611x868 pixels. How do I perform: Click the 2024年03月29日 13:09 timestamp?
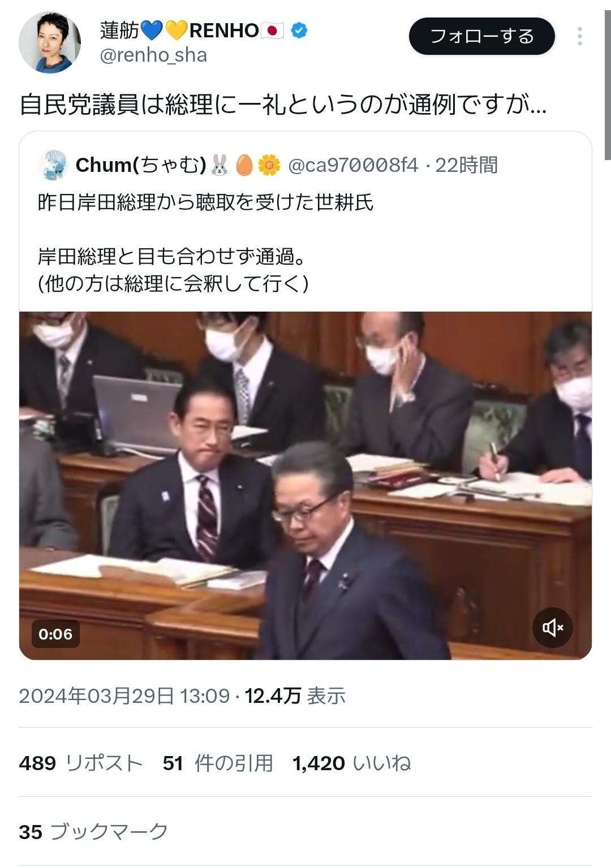pos(124,696)
